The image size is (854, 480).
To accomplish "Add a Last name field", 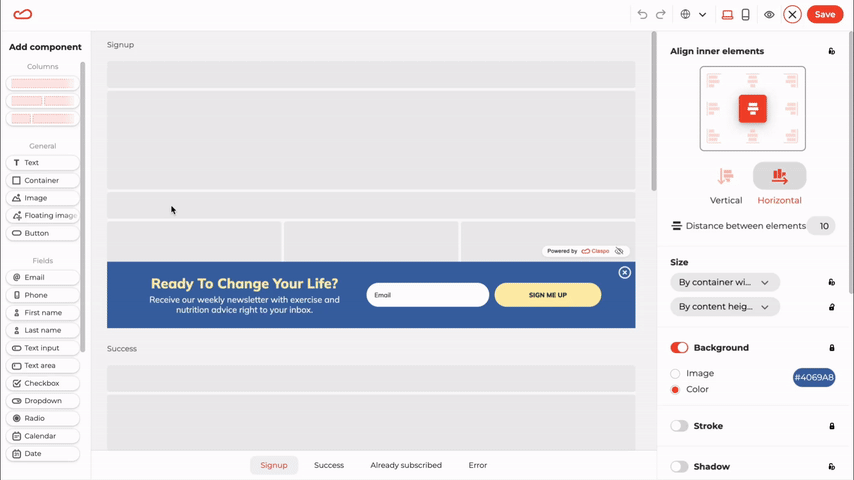I will click(42, 330).
